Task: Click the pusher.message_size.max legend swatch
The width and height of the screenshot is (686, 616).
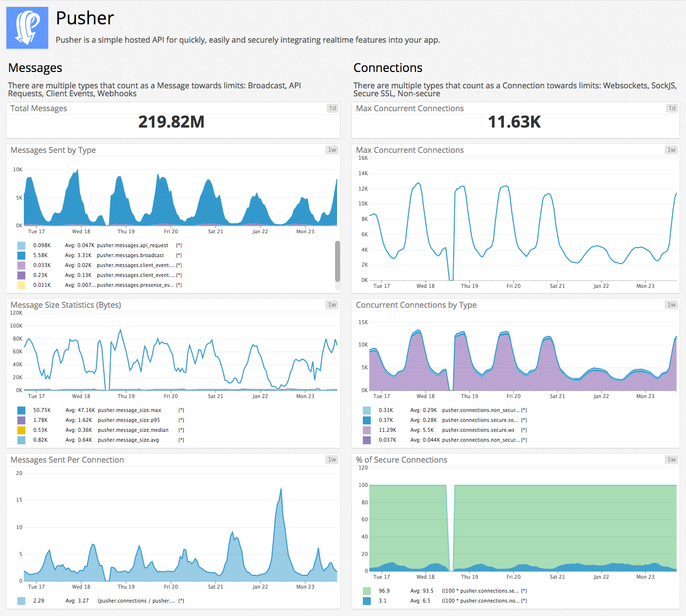Action: tap(21, 411)
